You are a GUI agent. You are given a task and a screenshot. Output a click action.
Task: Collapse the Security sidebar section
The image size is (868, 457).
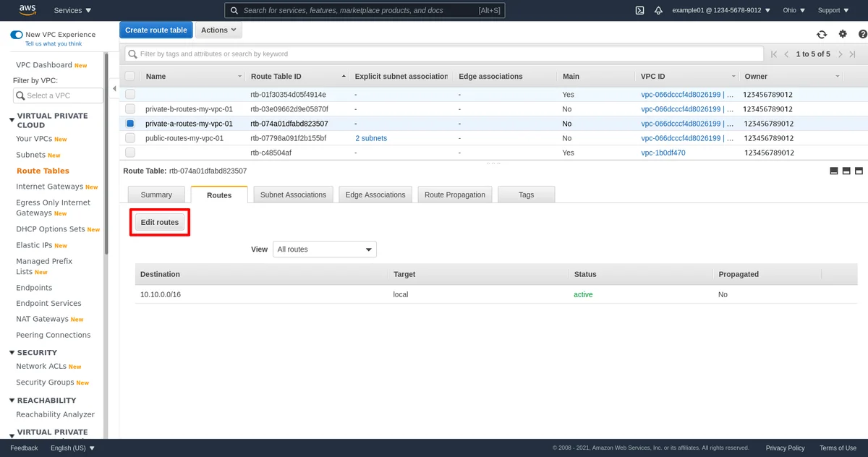[12, 353]
